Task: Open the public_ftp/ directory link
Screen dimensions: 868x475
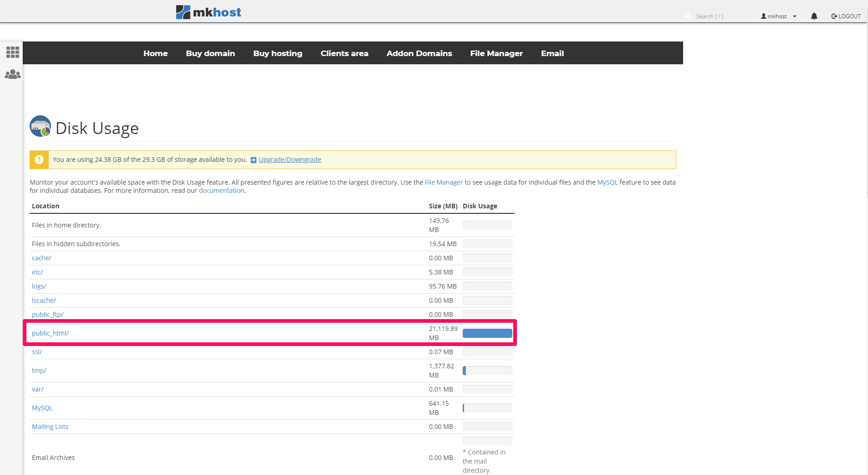Action: 47,315
